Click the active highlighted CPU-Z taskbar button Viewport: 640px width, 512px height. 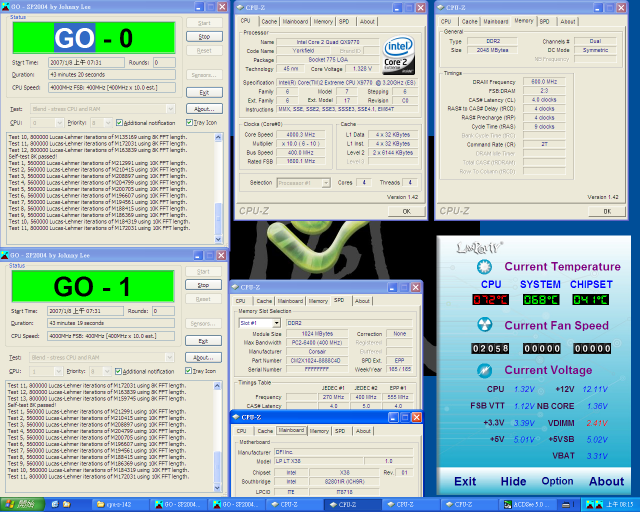click(x=353, y=505)
